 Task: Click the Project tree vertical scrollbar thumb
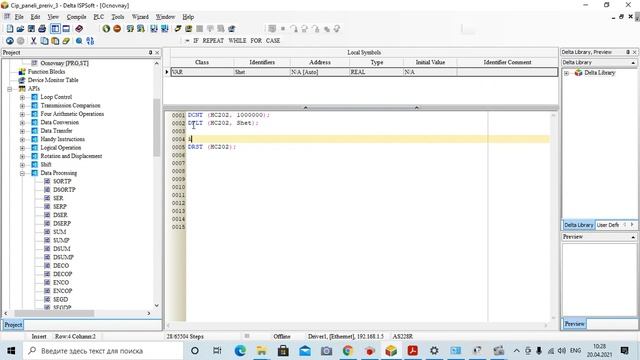coord(157,127)
